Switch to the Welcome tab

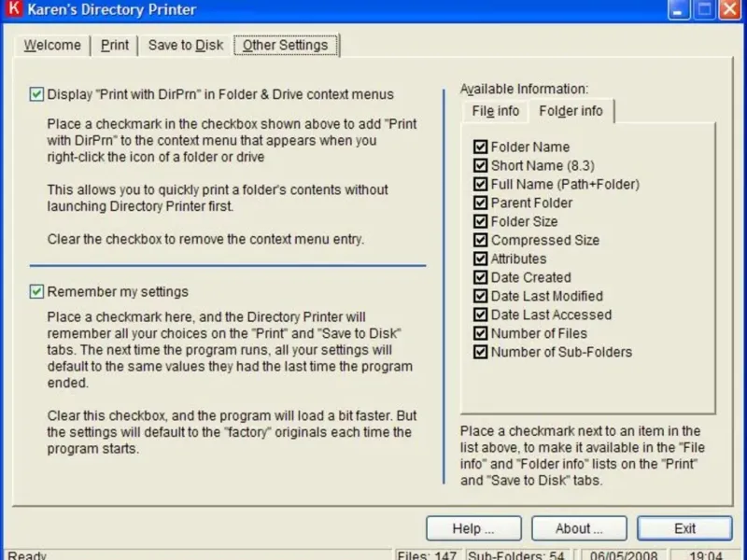(x=52, y=45)
